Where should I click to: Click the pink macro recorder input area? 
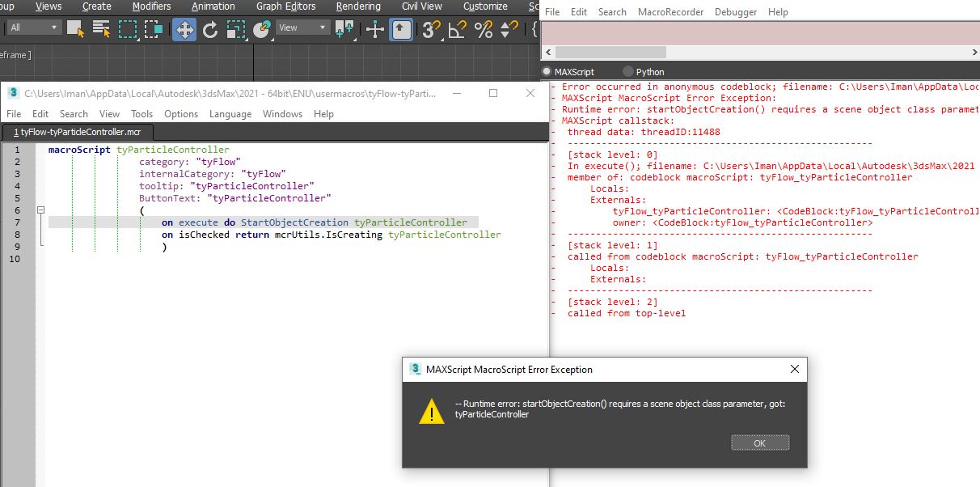pos(760,33)
